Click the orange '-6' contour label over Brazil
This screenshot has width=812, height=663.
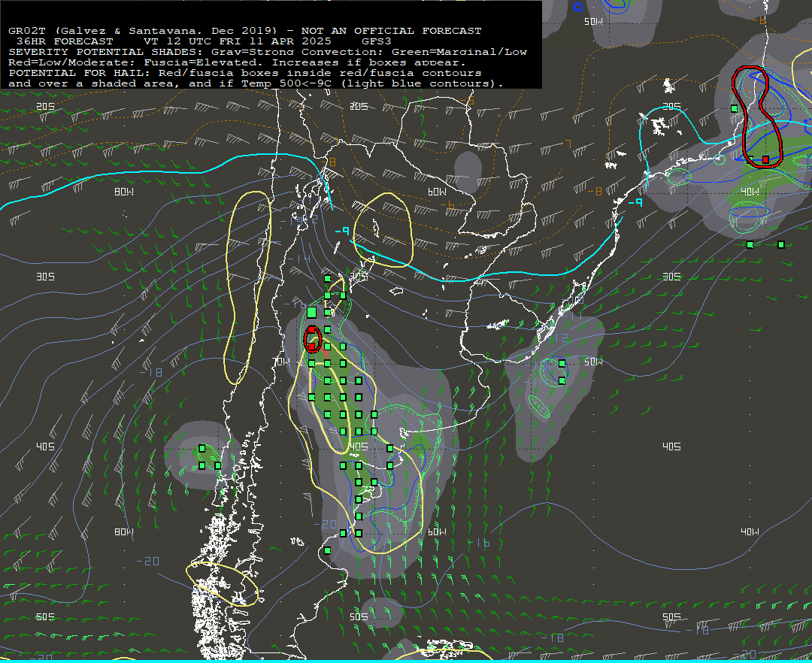coord(447,207)
